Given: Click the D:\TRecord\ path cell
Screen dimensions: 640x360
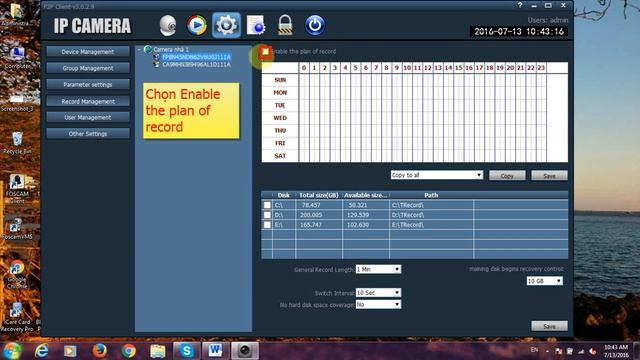Looking at the screenshot, I should [431, 215].
